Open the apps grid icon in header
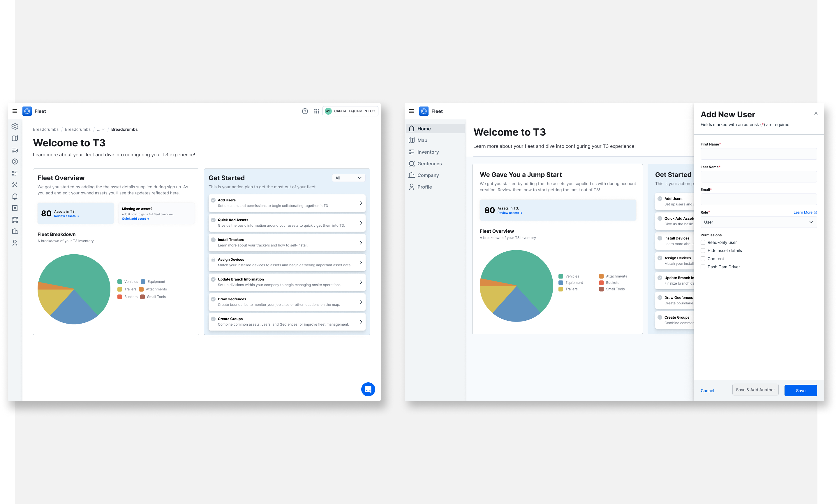The height and width of the screenshot is (504, 839). (316, 111)
